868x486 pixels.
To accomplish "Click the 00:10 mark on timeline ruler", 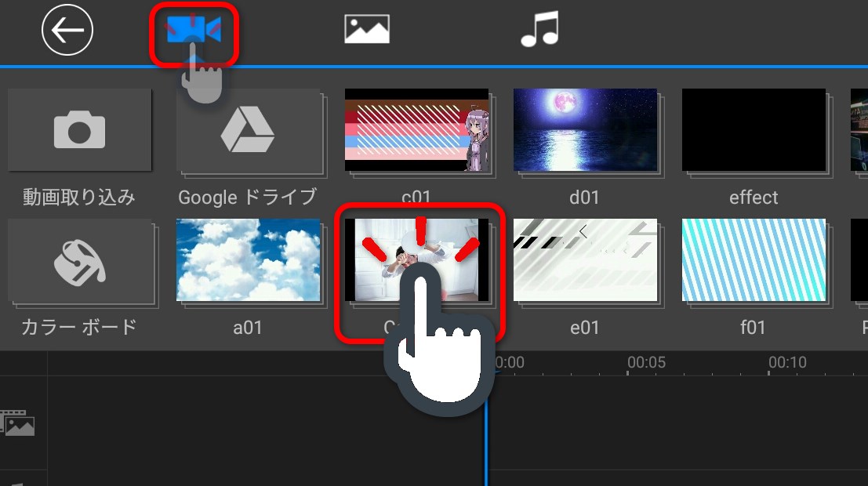I will (x=786, y=363).
